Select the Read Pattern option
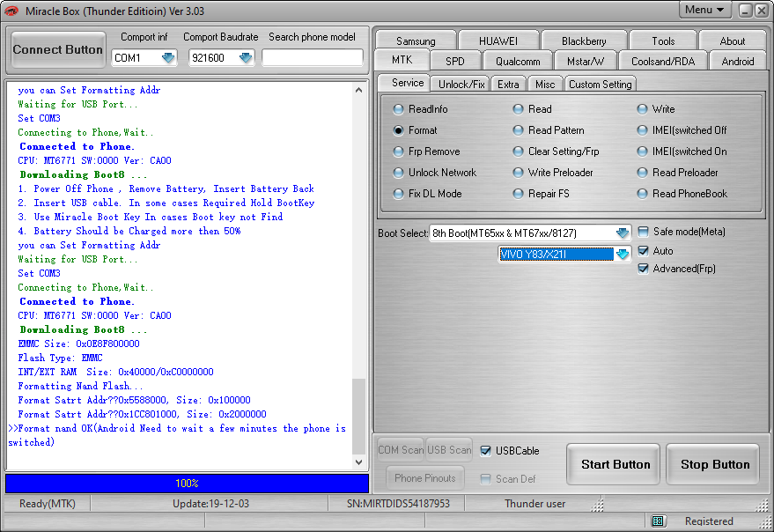 click(549, 130)
